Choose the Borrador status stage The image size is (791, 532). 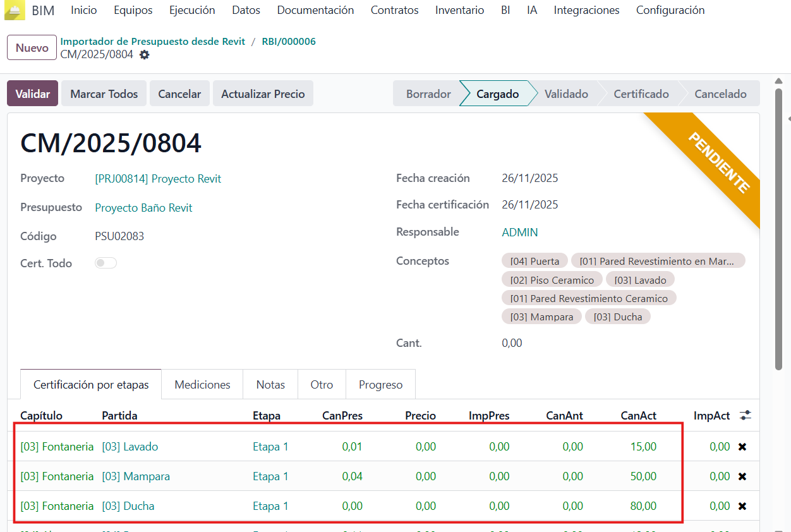(428, 94)
